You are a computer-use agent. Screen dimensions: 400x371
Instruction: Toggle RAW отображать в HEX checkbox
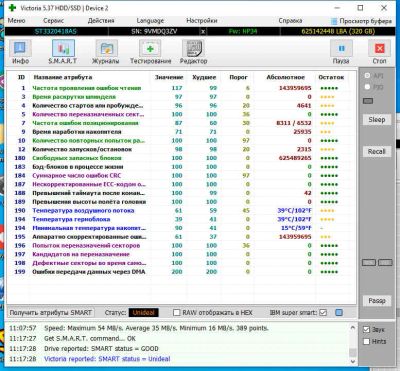point(177,313)
